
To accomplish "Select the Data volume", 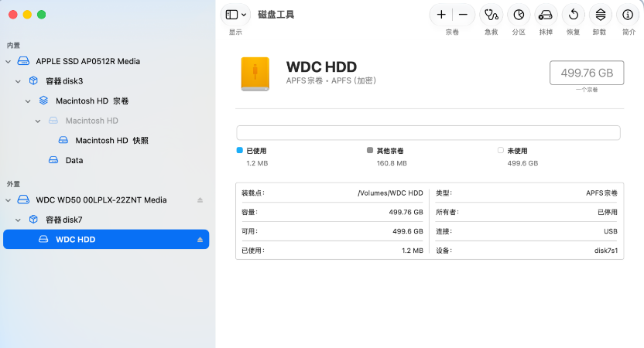I will click(x=106, y=160).
